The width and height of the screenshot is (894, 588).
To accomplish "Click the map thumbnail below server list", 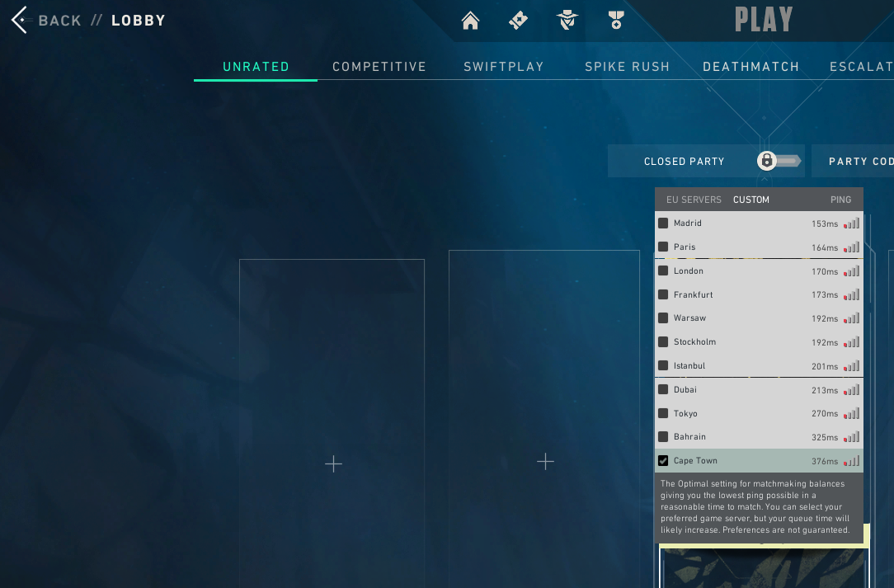I will pos(764,568).
